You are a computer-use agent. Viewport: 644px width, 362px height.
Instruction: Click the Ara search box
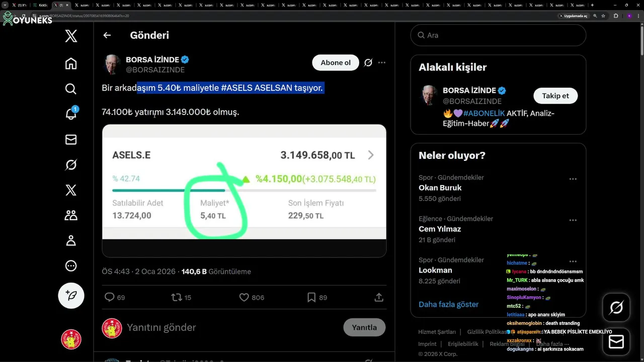[x=498, y=35]
